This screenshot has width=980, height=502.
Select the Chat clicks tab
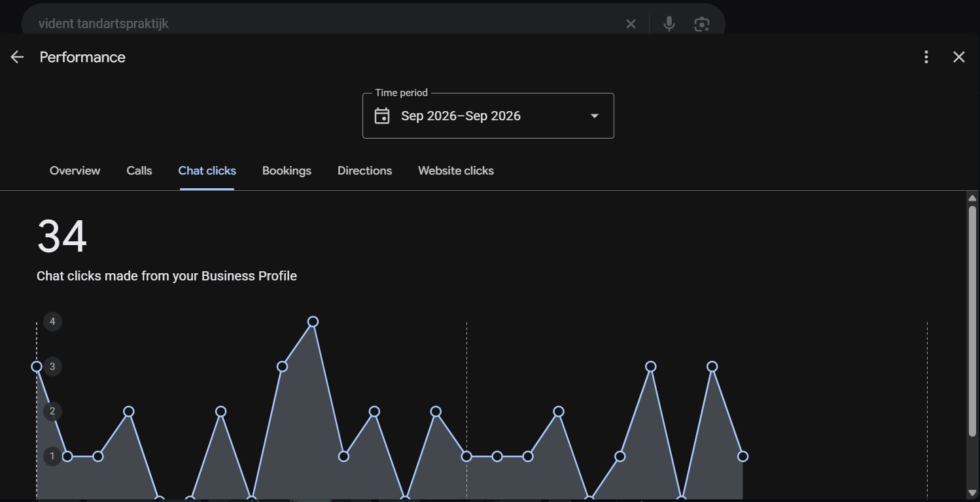(x=207, y=171)
